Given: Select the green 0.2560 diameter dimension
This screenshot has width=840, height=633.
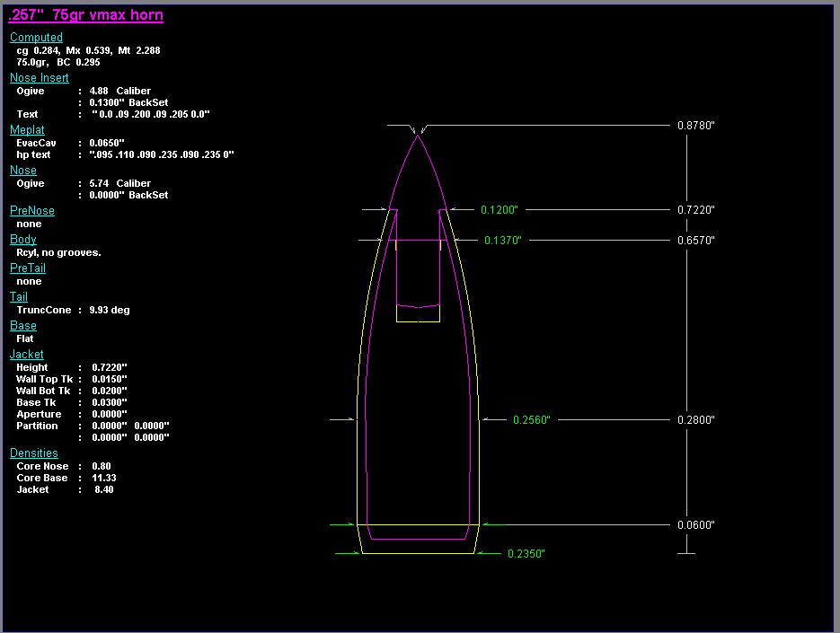Looking at the screenshot, I should coord(530,418).
